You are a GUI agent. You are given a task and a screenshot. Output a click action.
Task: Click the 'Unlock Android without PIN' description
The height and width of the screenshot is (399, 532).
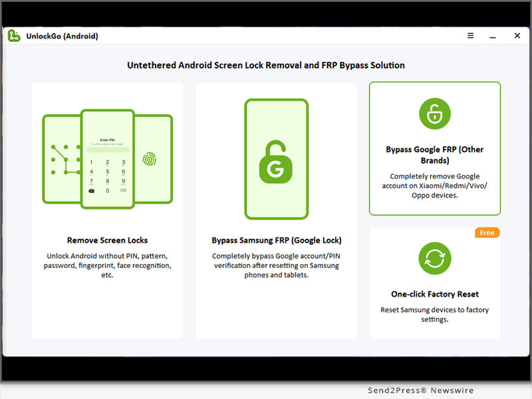107,265
